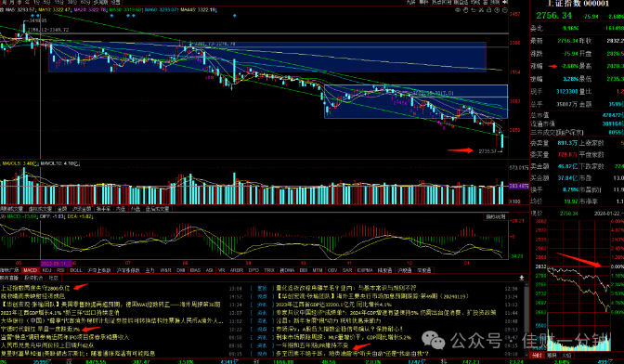The width and height of the screenshot is (624, 364).
Task: Expand the MACD parameter arrow
Action: [38, 216]
